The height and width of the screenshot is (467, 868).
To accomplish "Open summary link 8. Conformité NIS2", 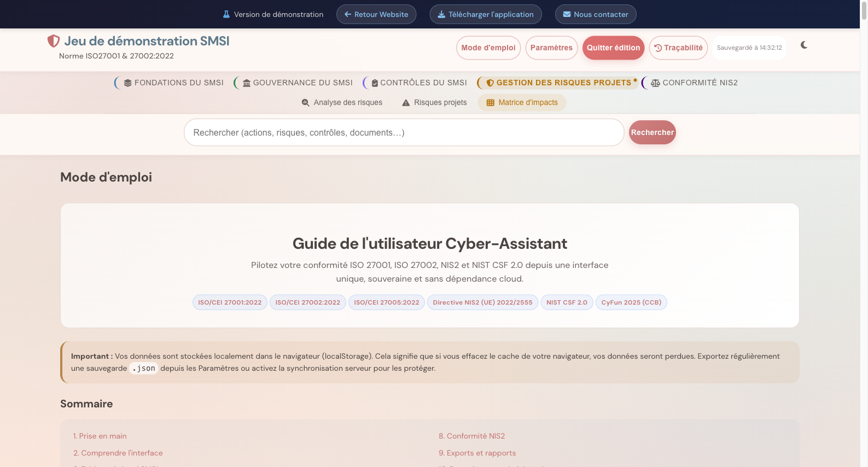I will (472, 436).
